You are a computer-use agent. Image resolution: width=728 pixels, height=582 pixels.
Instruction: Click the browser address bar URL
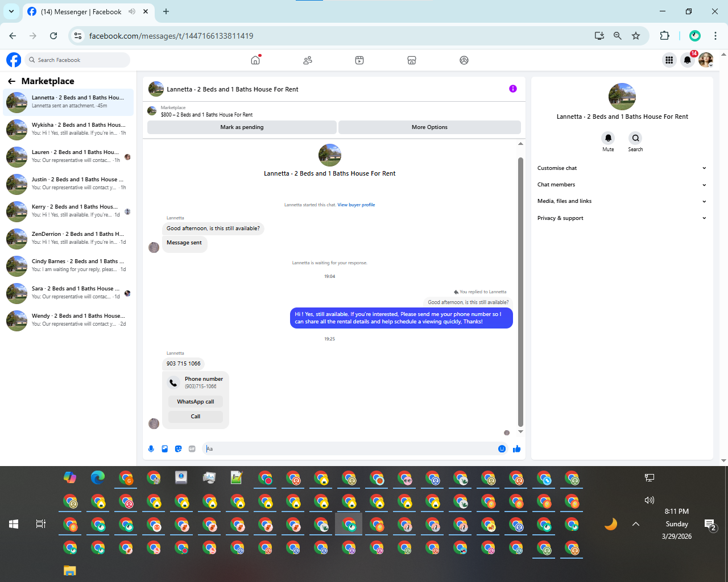click(171, 36)
